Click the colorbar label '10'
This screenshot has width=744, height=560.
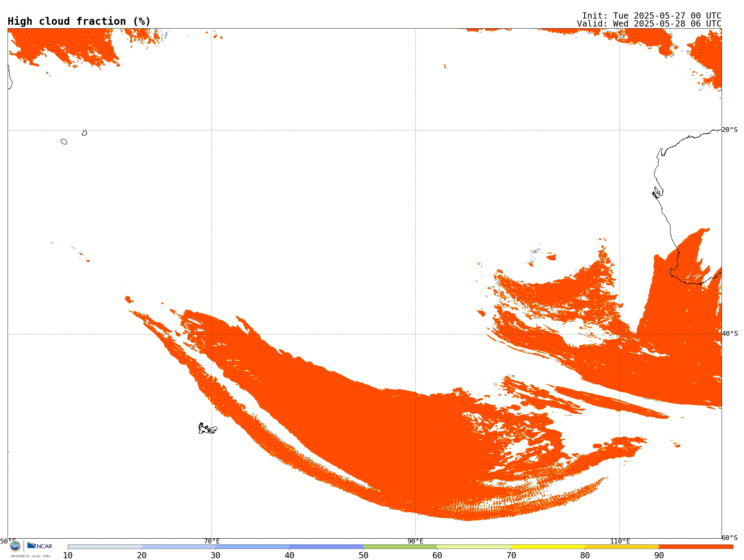(68, 556)
